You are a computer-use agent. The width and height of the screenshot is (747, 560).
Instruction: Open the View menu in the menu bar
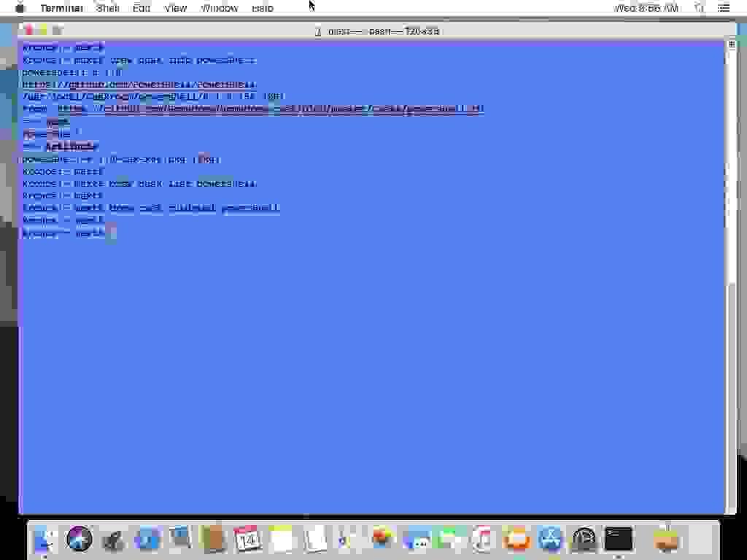pyautogui.click(x=175, y=8)
